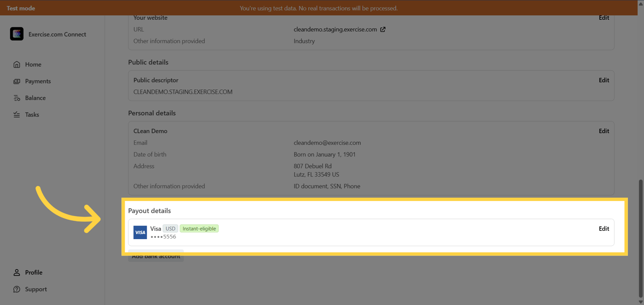The width and height of the screenshot is (644, 305).
Task: Edit Your website information
Action: (x=604, y=17)
